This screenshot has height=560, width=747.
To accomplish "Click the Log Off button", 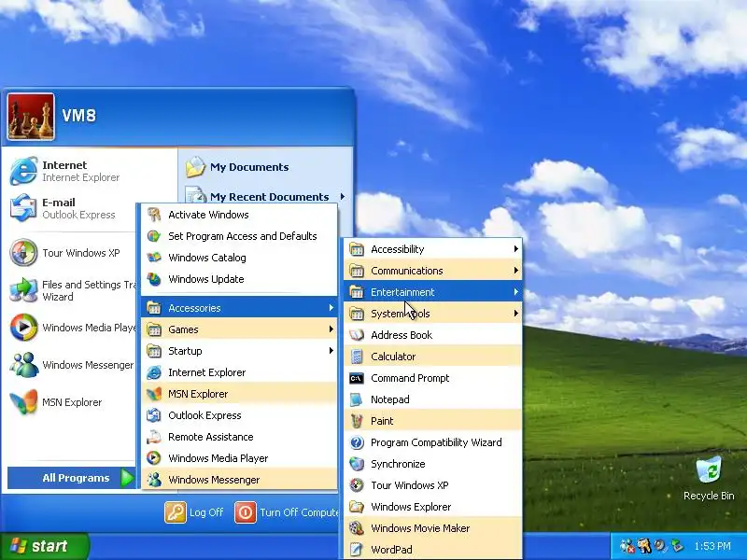I will point(194,512).
